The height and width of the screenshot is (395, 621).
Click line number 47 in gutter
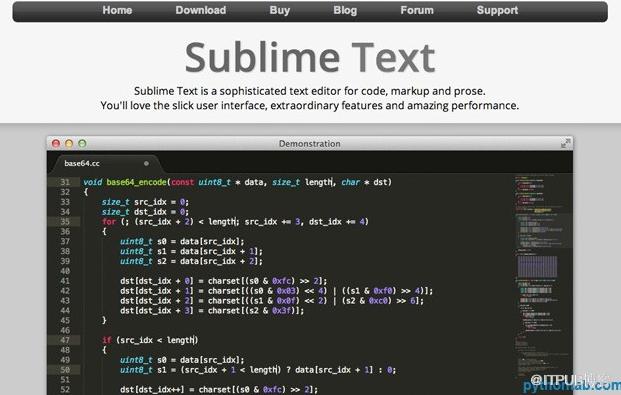[65, 340]
